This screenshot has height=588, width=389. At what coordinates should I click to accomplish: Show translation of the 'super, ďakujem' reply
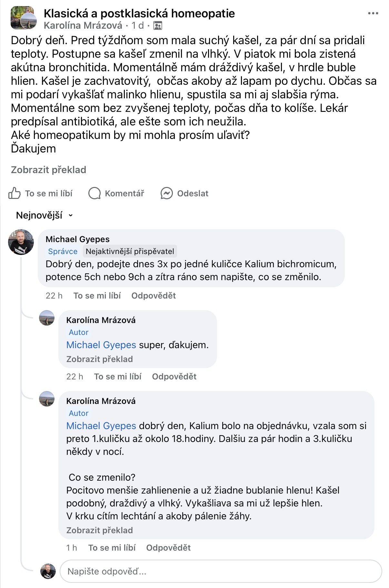point(99,359)
